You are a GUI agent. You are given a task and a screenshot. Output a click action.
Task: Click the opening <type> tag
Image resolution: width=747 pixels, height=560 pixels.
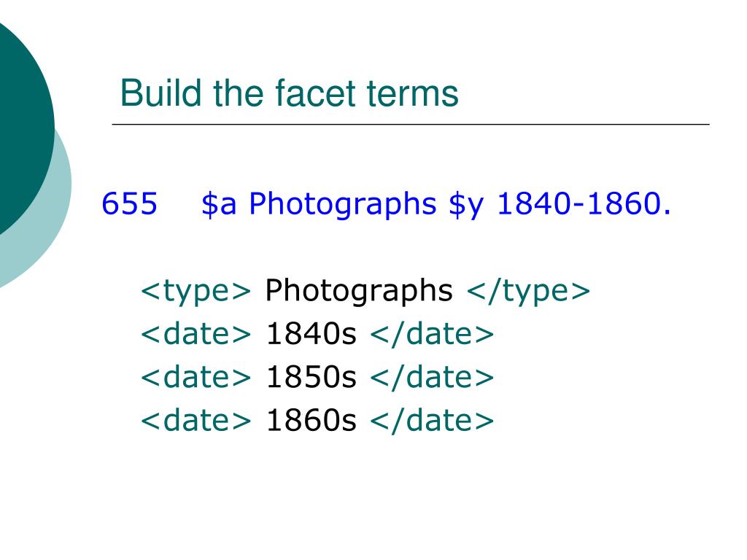pos(196,292)
